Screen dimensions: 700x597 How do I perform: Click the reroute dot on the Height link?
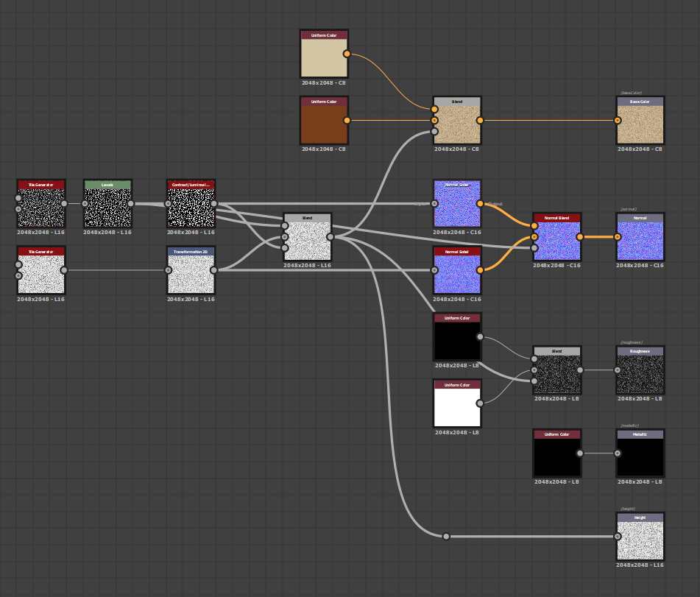(446, 537)
